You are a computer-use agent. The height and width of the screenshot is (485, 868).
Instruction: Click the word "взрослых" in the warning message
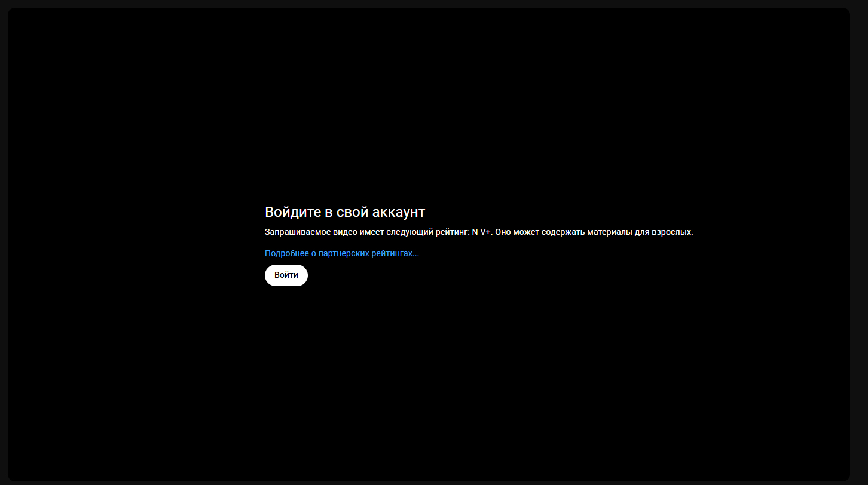(671, 232)
